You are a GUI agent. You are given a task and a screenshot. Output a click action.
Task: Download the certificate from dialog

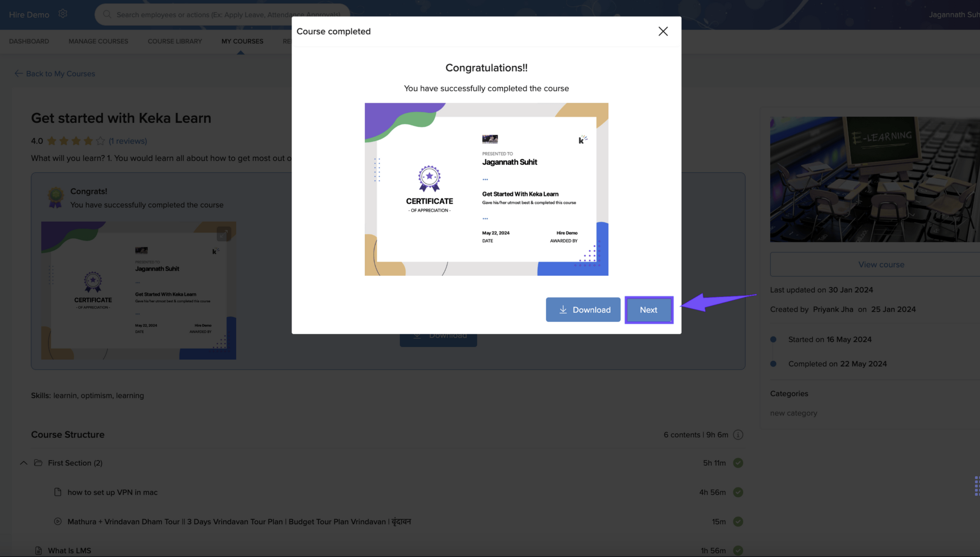pyautogui.click(x=583, y=310)
